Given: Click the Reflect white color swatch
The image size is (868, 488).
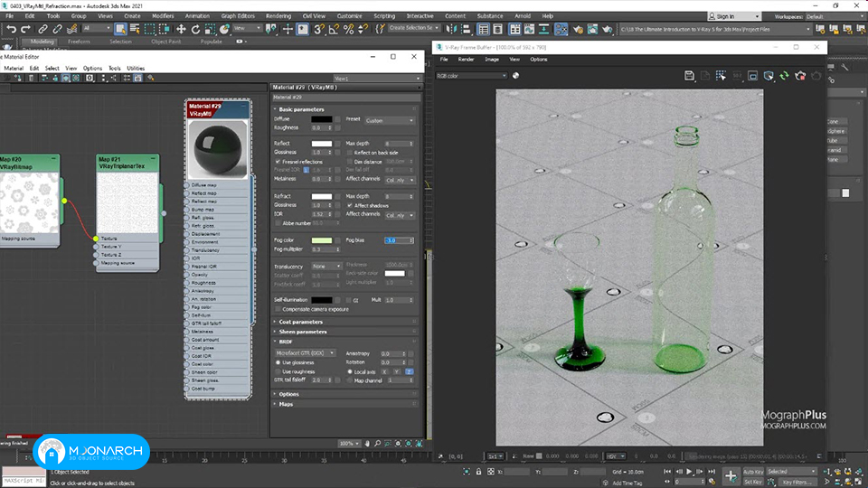Looking at the screenshot, I should click(321, 144).
